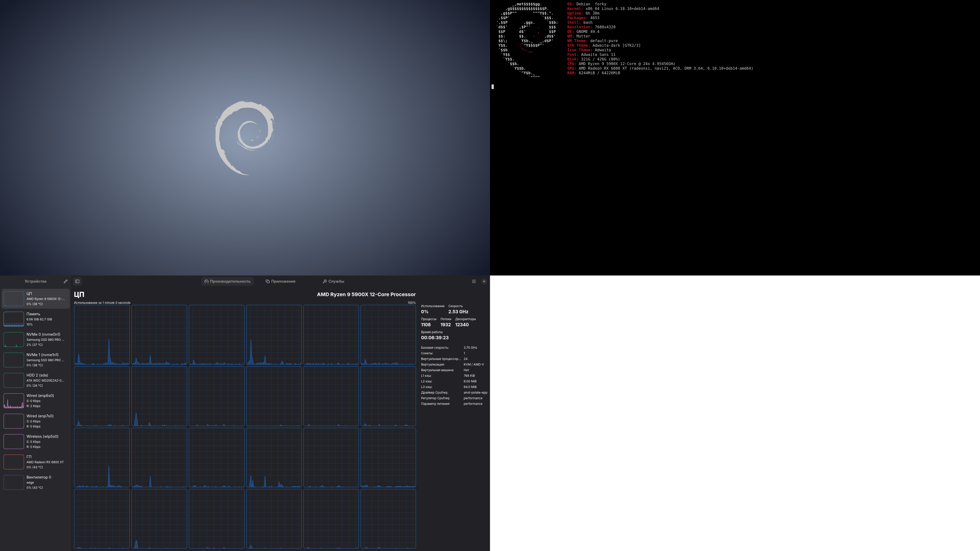
Task: Select HDD 2 (sda) graph thumbnail
Action: click(x=14, y=380)
